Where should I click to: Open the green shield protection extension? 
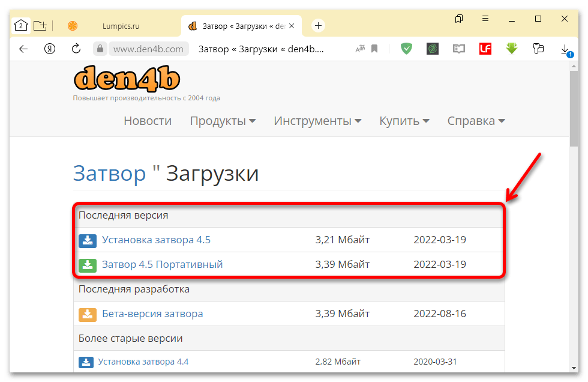(406, 49)
